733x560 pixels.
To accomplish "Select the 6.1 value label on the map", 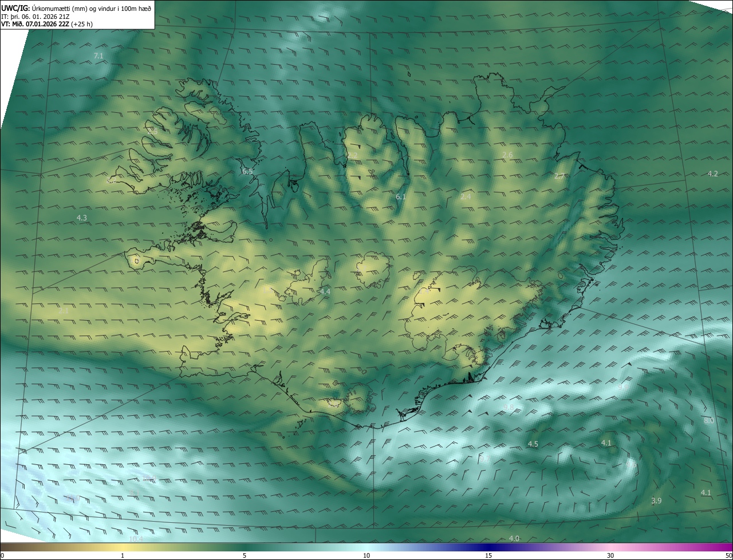I will (x=401, y=197).
